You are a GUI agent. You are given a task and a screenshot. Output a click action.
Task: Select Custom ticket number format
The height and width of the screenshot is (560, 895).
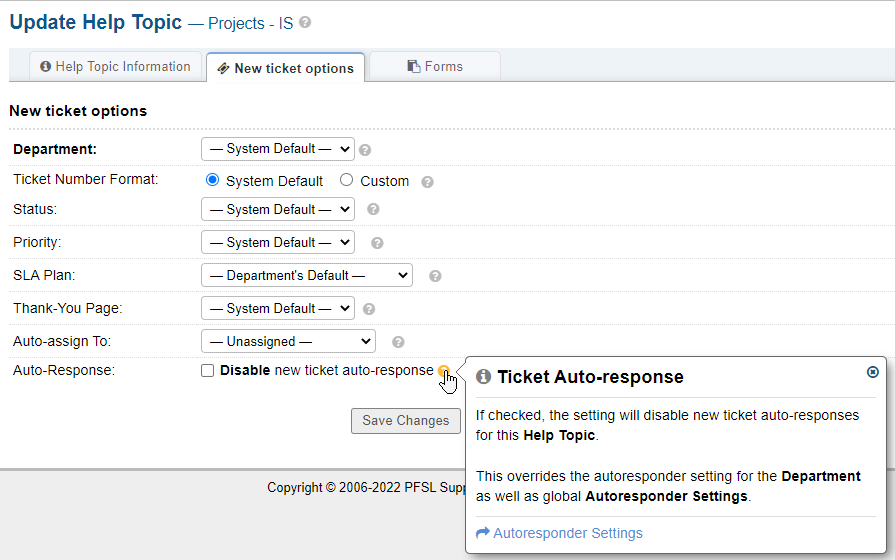tap(346, 181)
